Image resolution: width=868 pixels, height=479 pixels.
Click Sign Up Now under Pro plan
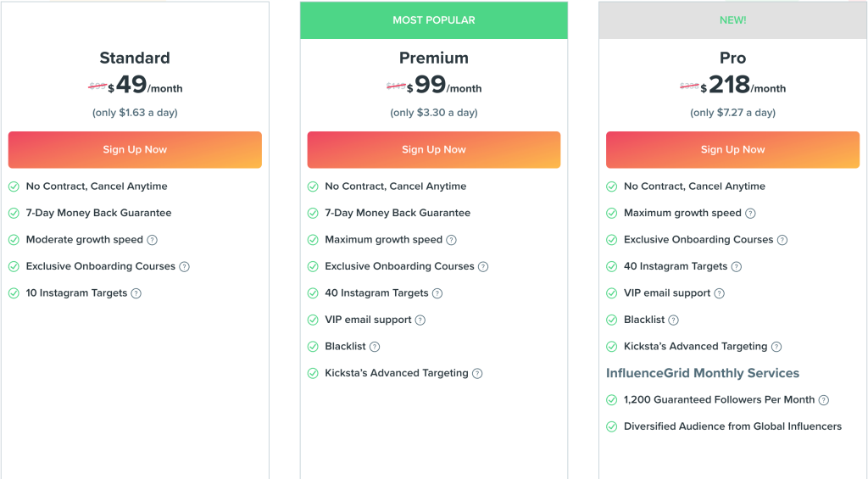[733, 149]
